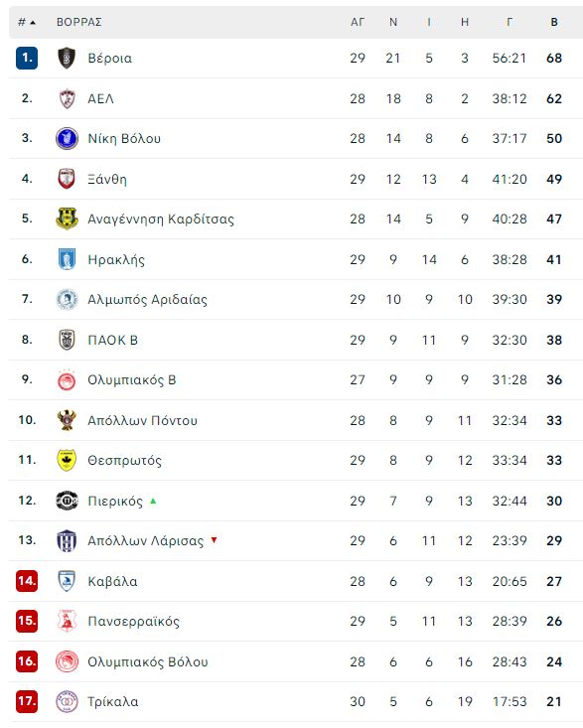Select the Νίκη Βόλου blue crest
The height and width of the screenshot is (728, 583).
click(67, 138)
